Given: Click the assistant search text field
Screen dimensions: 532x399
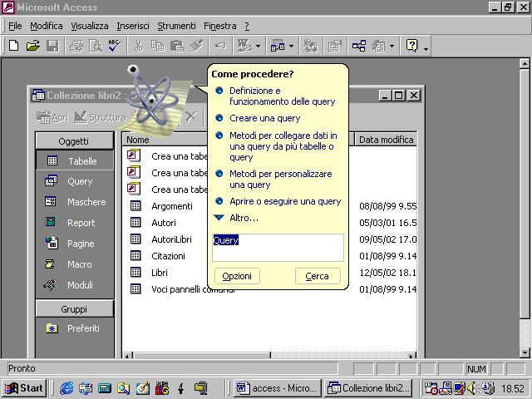Looking at the screenshot, I should click(x=278, y=248).
